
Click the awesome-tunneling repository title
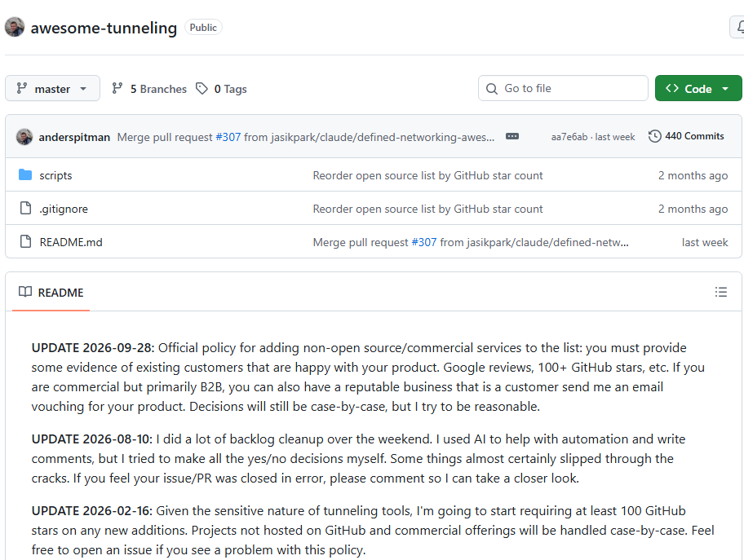(104, 28)
